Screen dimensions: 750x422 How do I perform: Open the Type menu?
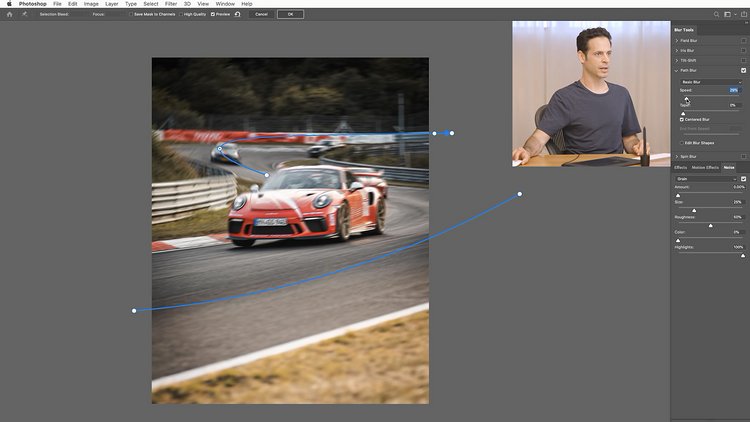pos(131,4)
